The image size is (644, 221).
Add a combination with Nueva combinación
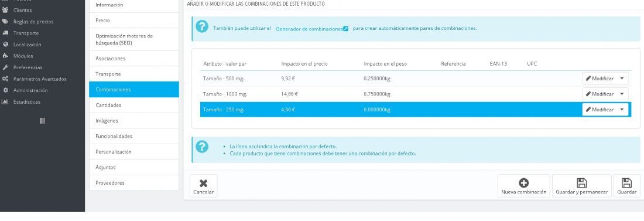(523, 186)
